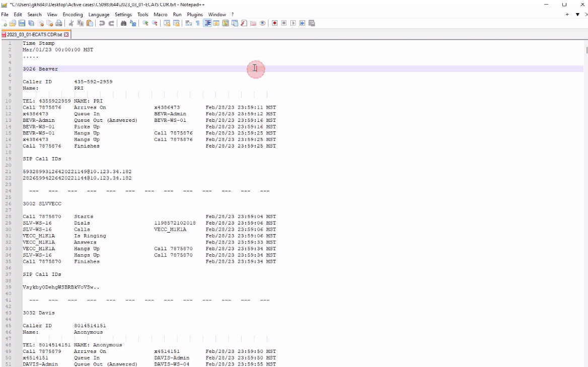Toggle the Function List panel icon

[244, 23]
